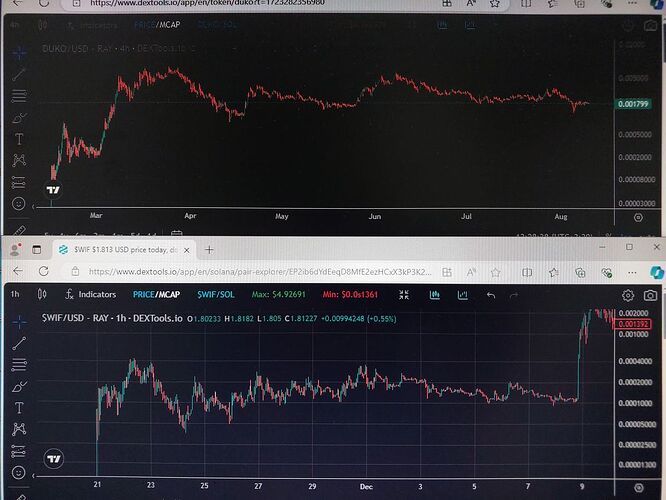The height and width of the screenshot is (500, 666).
Task: Toggle PRICE/MCAP display in lower chart
Action: (156, 294)
